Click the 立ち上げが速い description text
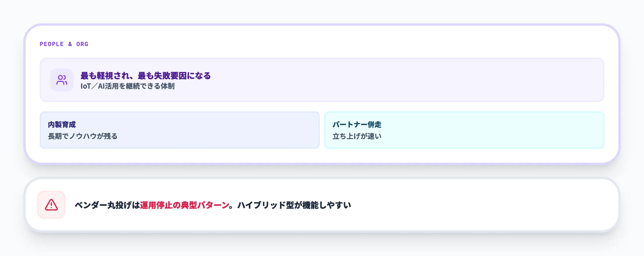Viewport: 644px width, 256px height. click(357, 136)
